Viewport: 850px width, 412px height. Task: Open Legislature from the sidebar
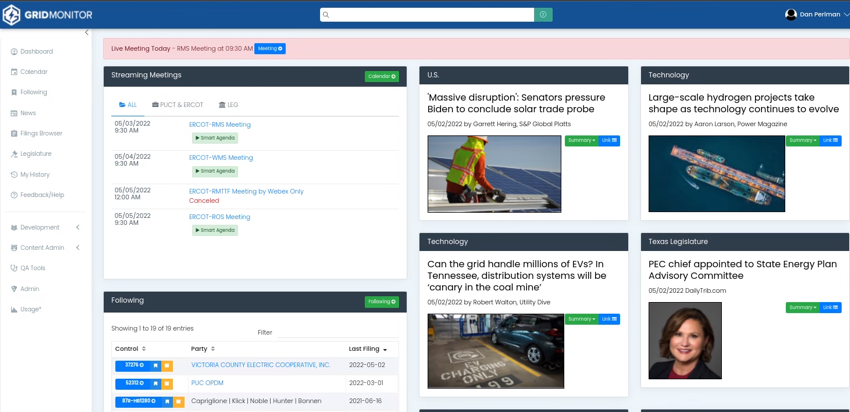31,153
